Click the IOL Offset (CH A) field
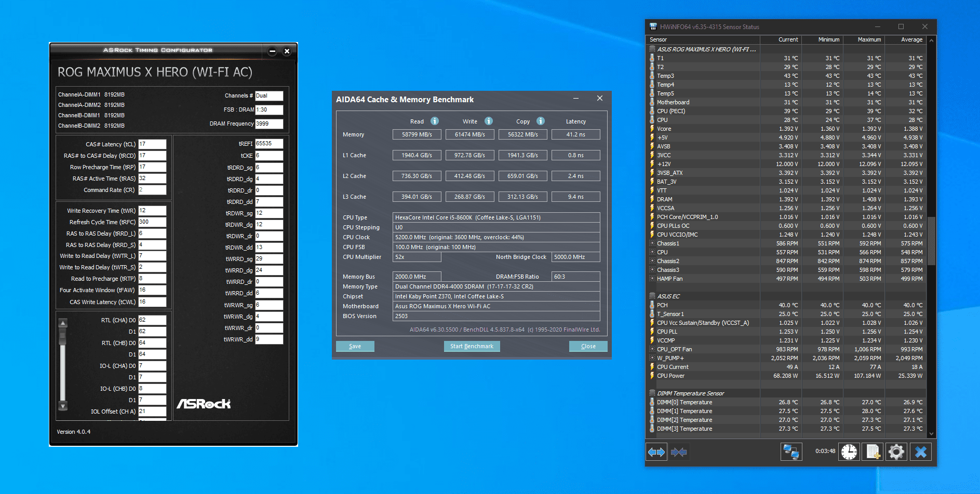 (x=152, y=411)
